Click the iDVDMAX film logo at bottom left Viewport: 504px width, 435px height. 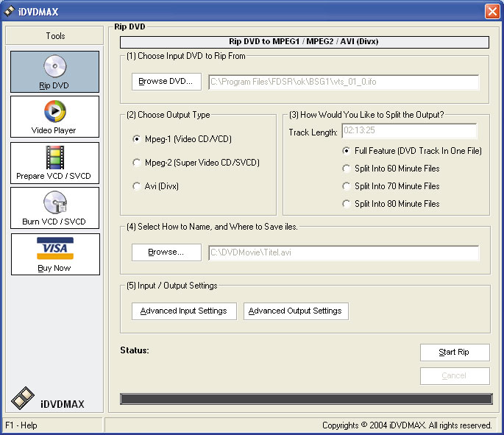[23, 398]
